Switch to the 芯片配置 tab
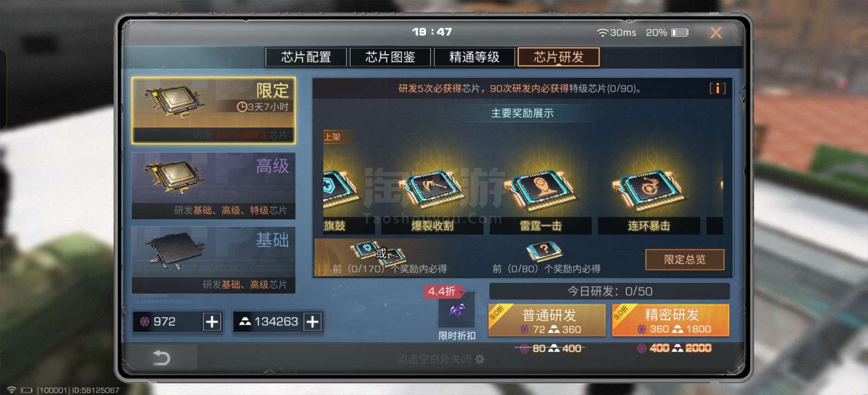 point(306,57)
